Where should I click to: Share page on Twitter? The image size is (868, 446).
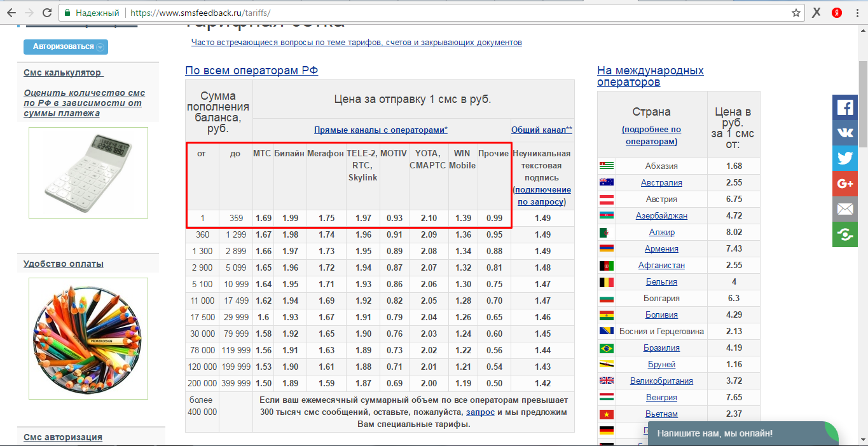tap(845, 159)
